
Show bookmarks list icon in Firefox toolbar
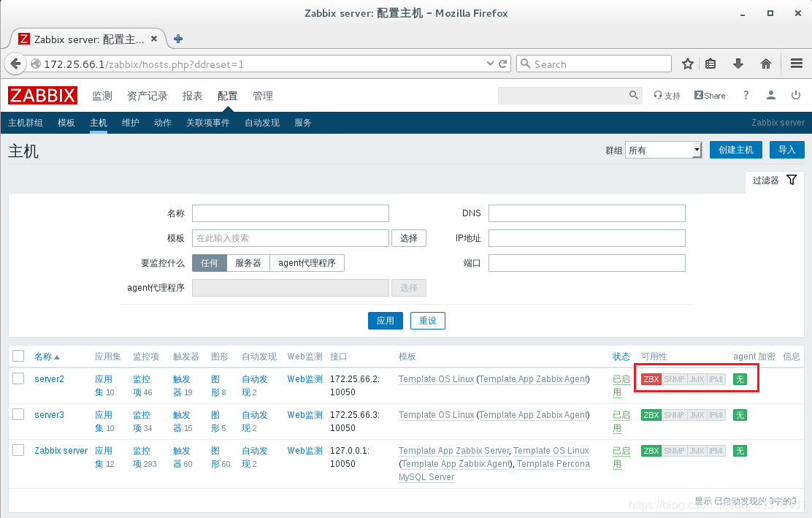coord(710,64)
